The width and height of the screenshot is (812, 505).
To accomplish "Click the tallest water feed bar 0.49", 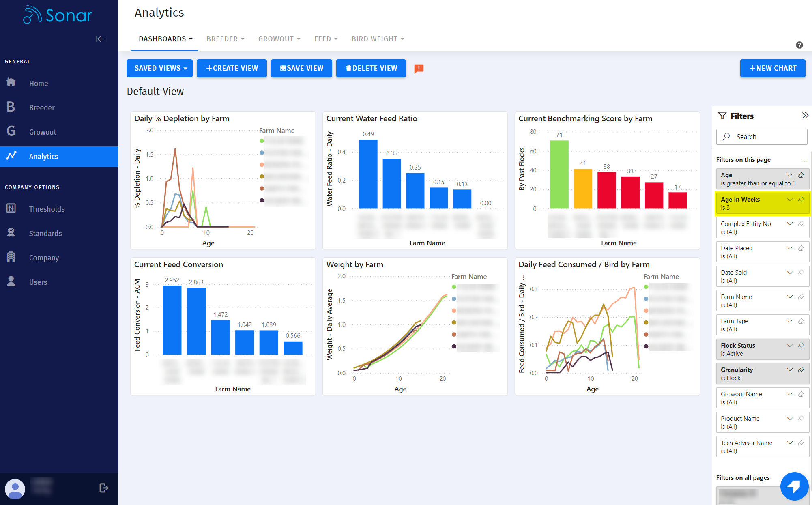I will pos(368,174).
